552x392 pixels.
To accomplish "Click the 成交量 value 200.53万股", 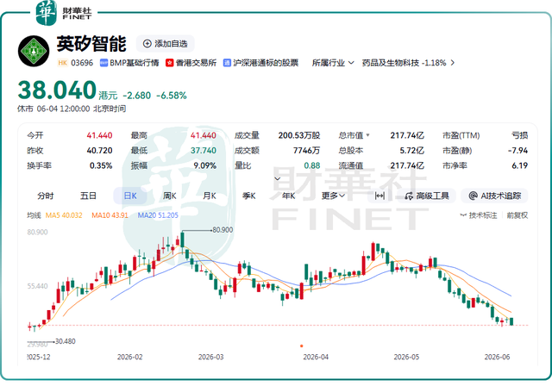I will tap(299, 135).
